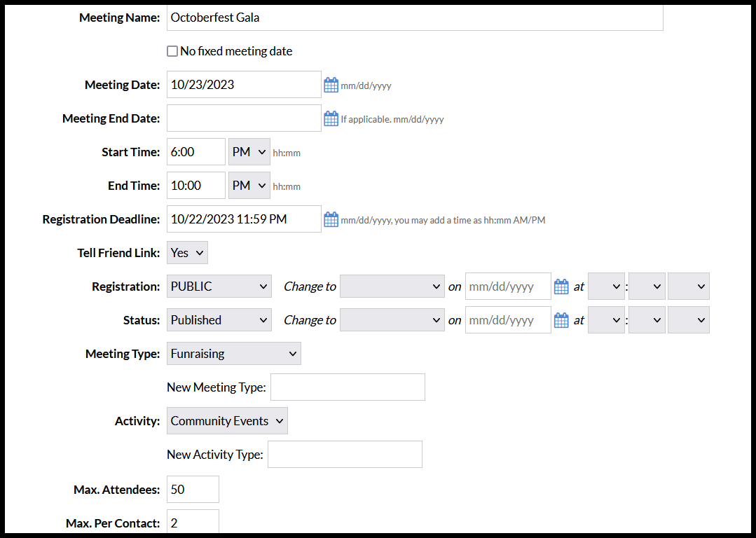Viewport: 756px width, 538px height.
Task: Click Status change date field
Action: coord(508,320)
